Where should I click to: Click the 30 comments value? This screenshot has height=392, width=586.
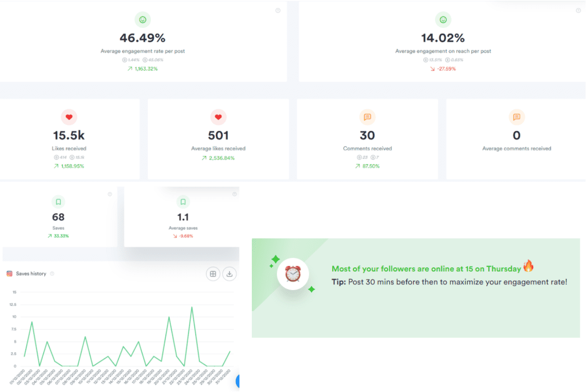(367, 135)
